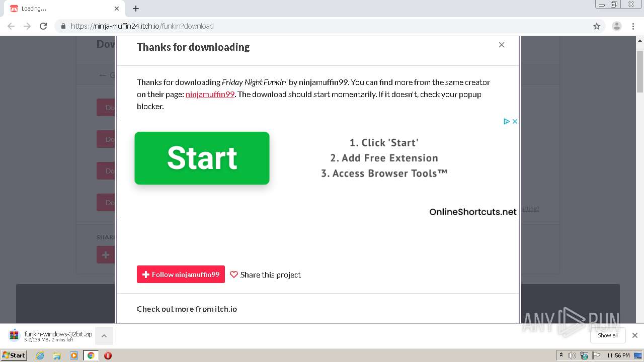This screenshot has width=644, height=362.
Task: Close the downloads bar
Action: [635, 335]
